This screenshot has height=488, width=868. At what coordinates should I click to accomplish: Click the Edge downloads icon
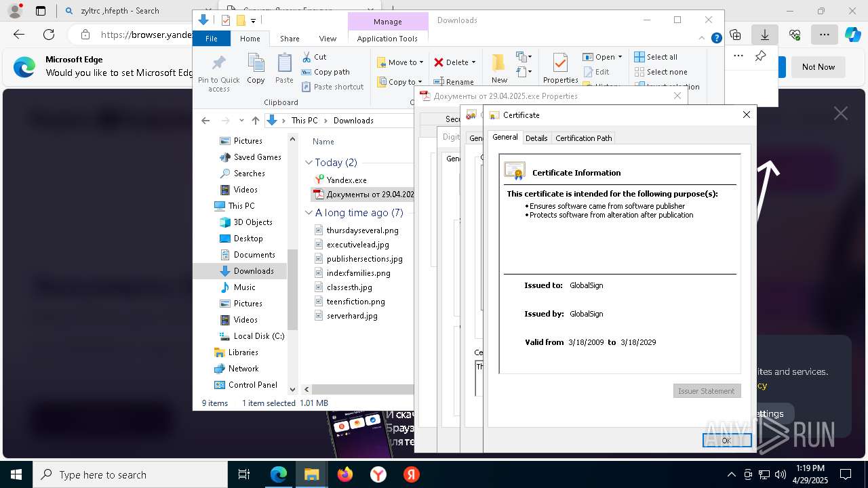[x=765, y=35]
